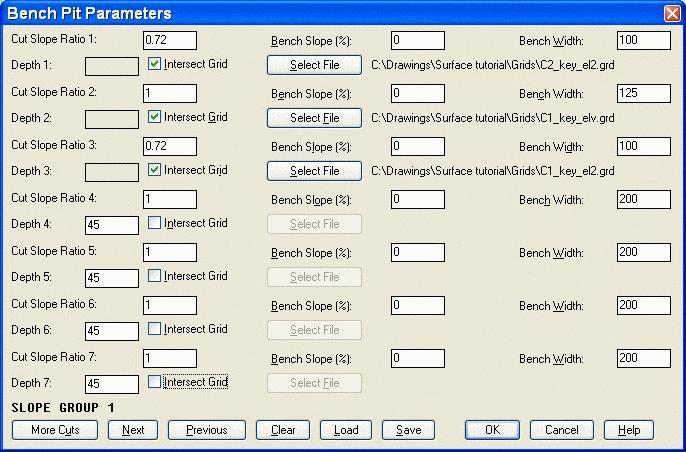Image resolution: width=686 pixels, height=452 pixels.
Task: Clear all bench pit parameters
Action: [283, 430]
